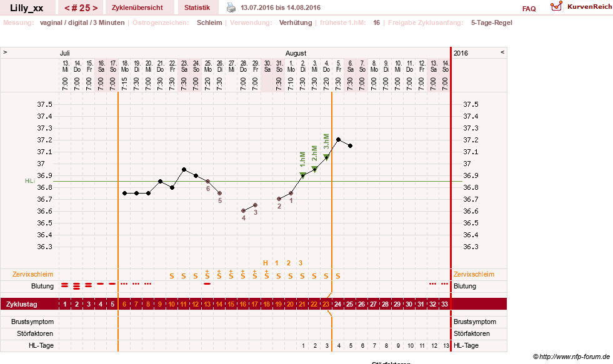Screen dimensions: 613x364
Task: Open the Zyklenübersicht tab
Action: pos(137,7)
